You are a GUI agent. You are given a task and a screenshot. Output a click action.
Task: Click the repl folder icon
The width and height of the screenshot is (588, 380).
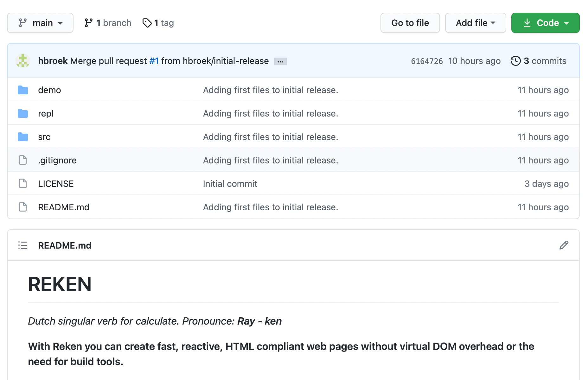click(x=23, y=113)
